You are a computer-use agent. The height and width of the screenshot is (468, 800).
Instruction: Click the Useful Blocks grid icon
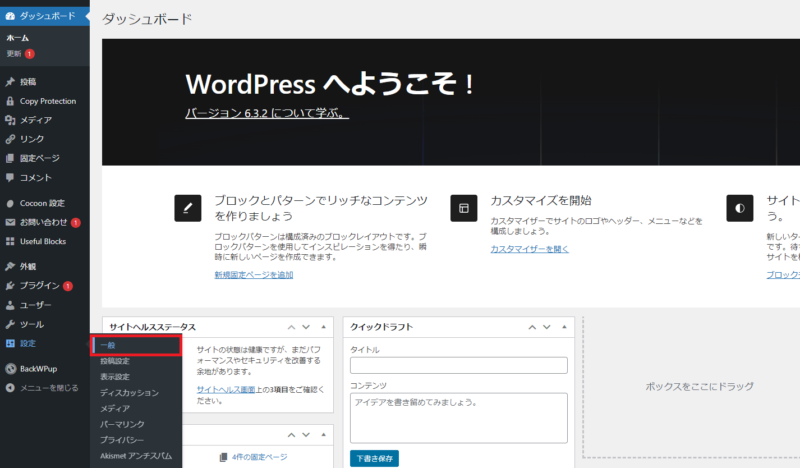[x=10, y=241]
